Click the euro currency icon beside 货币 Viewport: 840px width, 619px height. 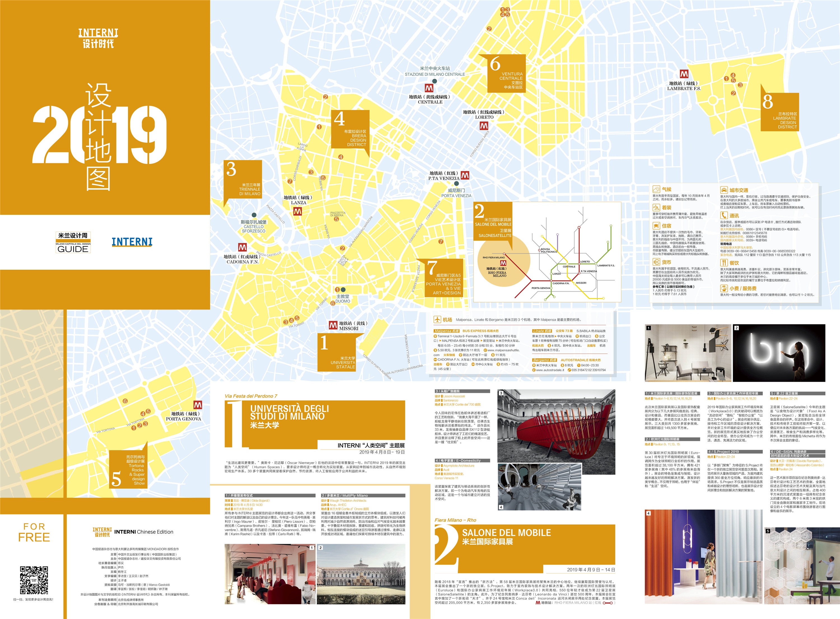656,262
